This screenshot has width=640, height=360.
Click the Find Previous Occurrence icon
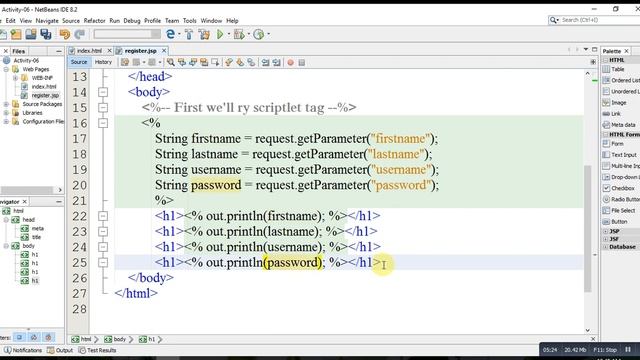[x=182, y=62]
